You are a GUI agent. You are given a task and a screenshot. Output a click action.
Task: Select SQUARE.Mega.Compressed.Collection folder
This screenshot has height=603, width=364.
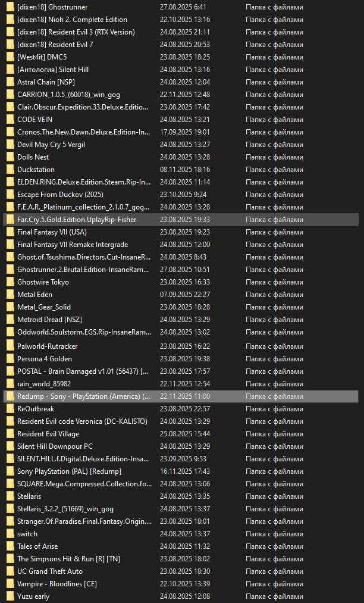(84, 484)
